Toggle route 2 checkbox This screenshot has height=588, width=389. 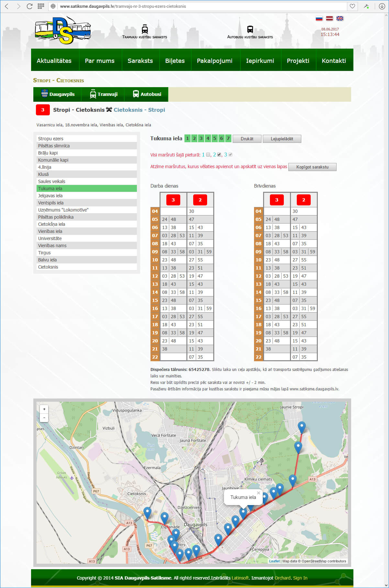219,155
